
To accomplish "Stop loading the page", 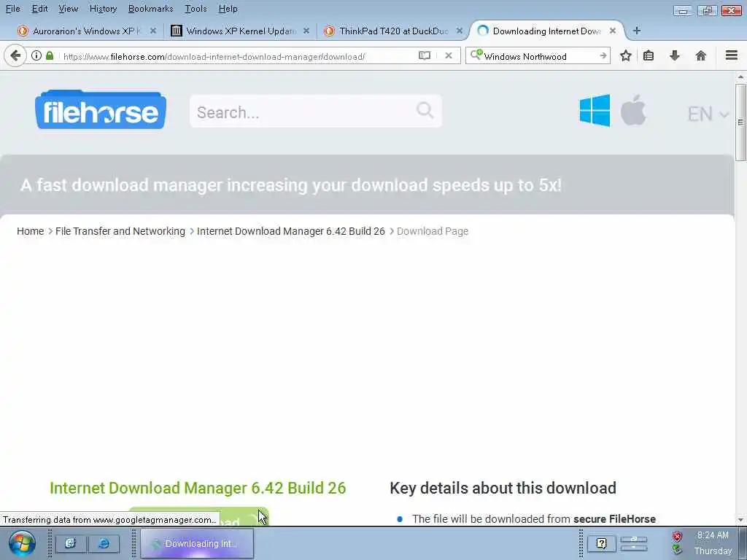I will tap(449, 55).
